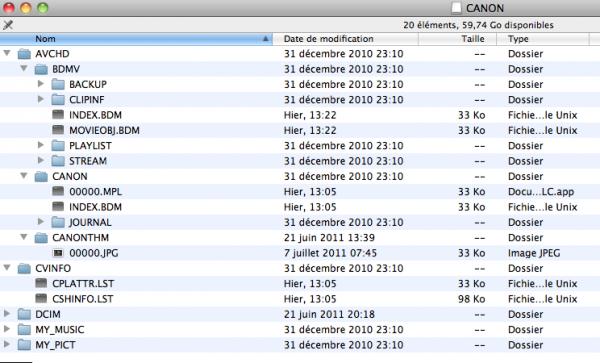Click the 21 juin 2011 13:39 date

click(x=329, y=238)
